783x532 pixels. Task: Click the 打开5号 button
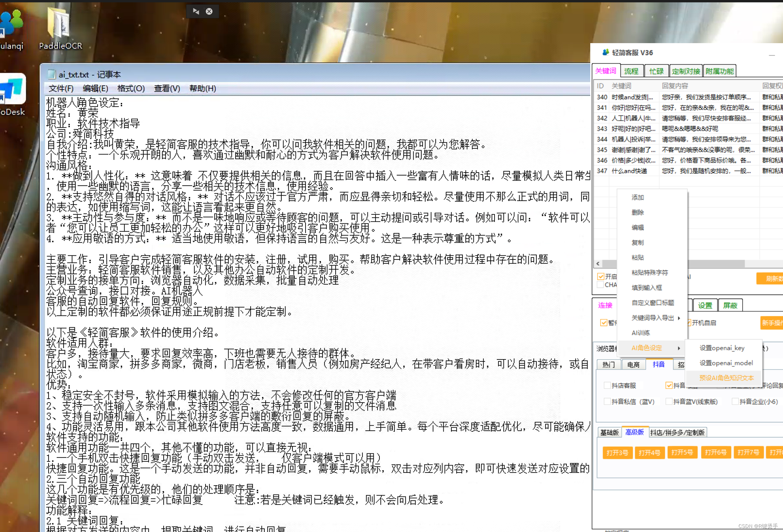tap(682, 452)
